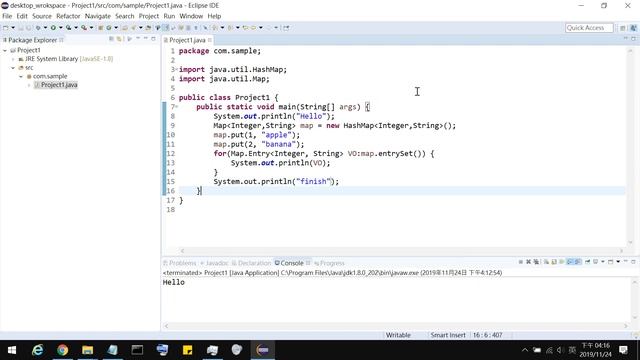Click Collapse All in Package Explorer
Viewport: 640px width, 360px height.
pyautogui.click(x=111, y=39)
